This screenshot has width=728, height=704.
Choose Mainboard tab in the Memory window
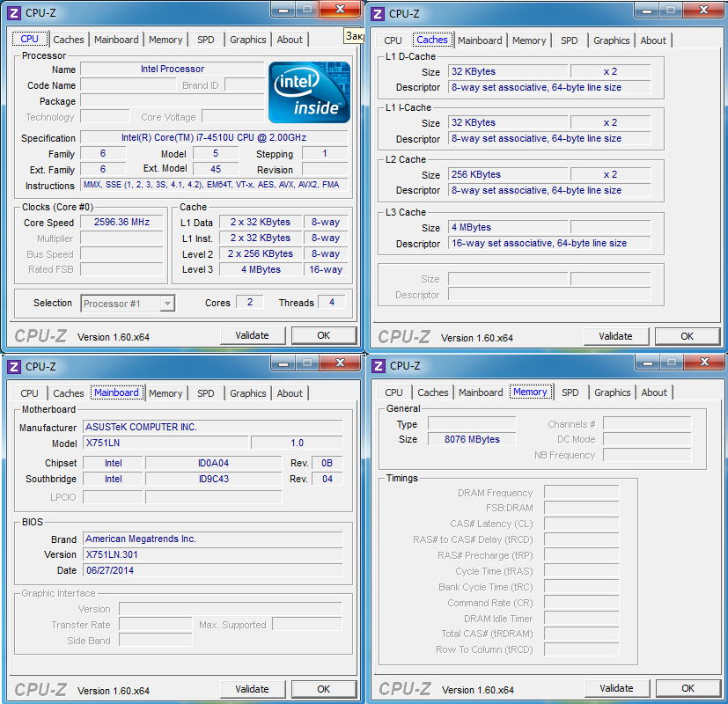click(x=481, y=392)
